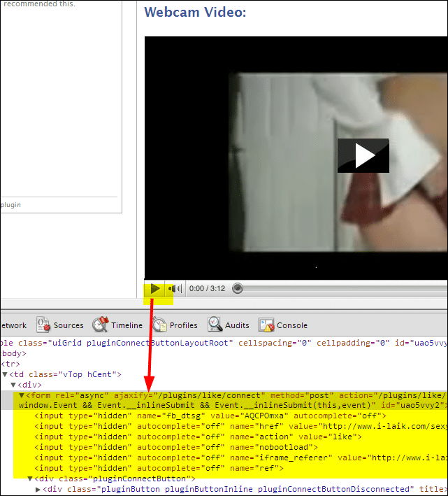Collapse the form rel="async" node
The width and height of the screenshot is (448, 496).
pos(22,395)
